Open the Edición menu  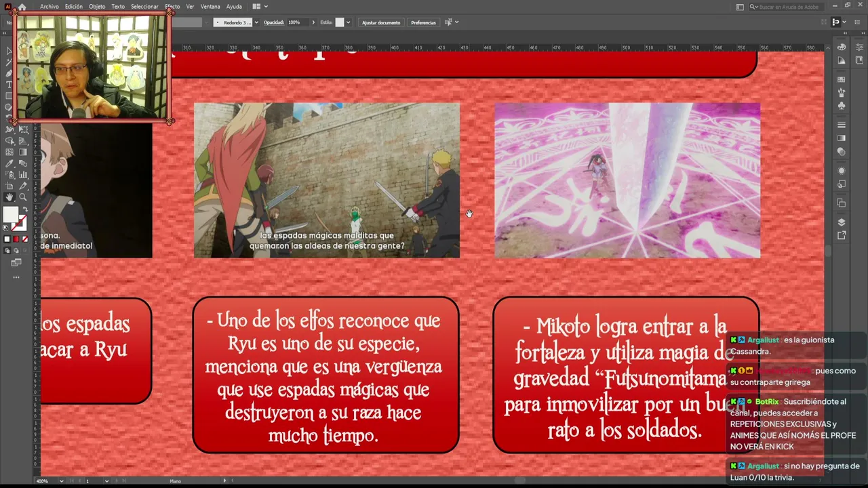pyautogui.click(x=74, y=6)
